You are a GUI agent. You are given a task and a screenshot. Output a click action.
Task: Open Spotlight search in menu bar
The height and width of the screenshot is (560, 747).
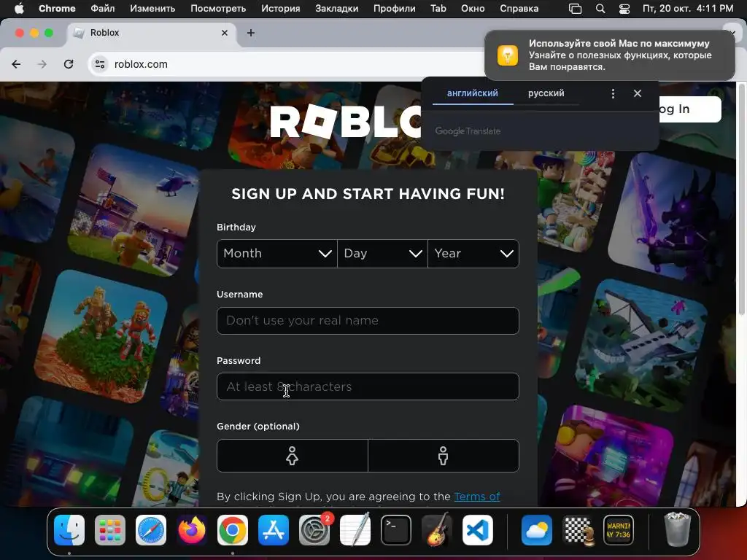click(x=600, y=9)
